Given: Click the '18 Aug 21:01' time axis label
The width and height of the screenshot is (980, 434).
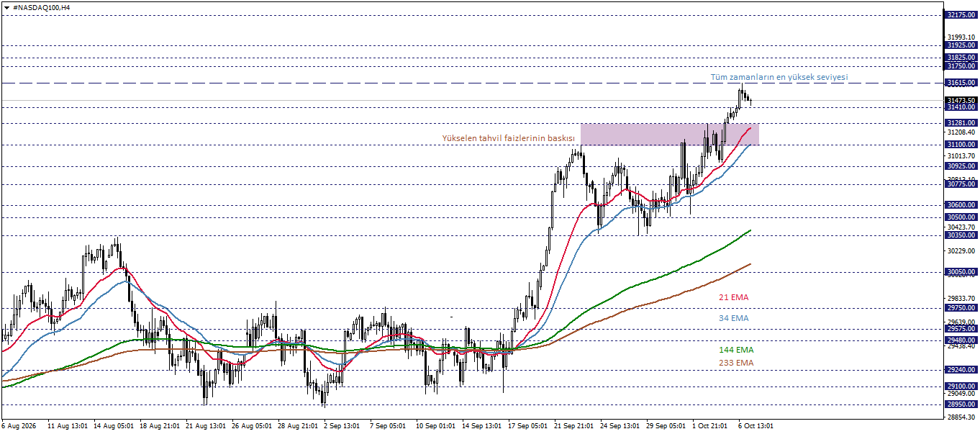Looking at the screenshot, I should point(160,426).
